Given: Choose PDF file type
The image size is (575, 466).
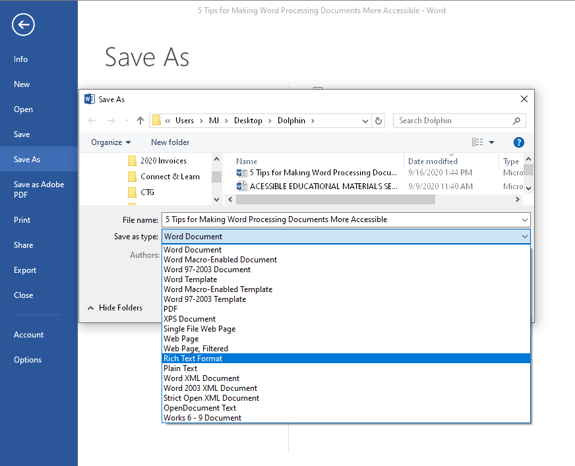Looking at the screenshot, I should pos(346,309).
